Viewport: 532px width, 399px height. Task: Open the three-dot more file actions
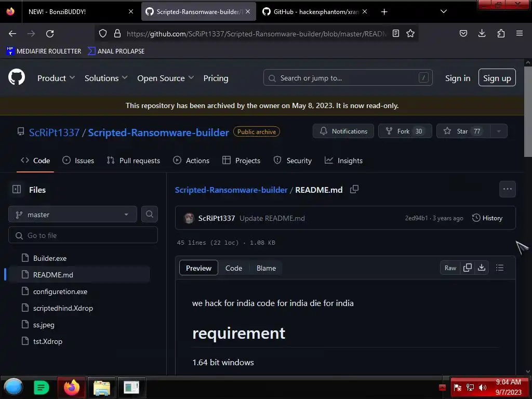507,189
